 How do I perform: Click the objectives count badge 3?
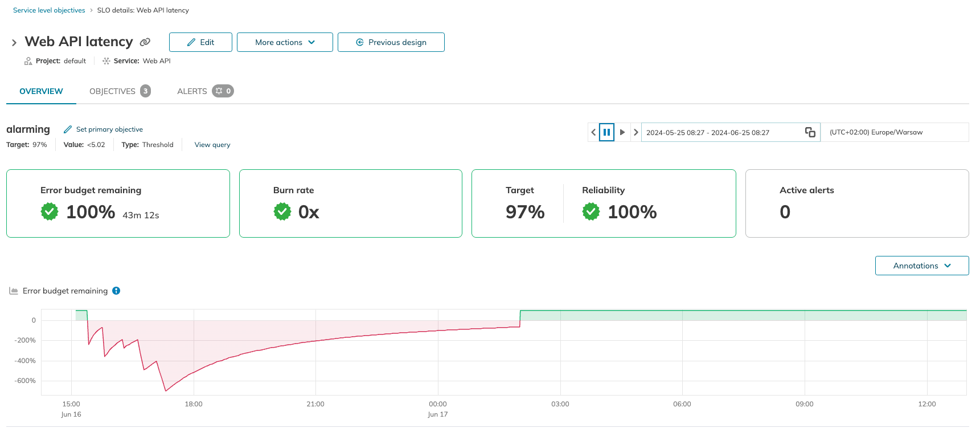[x=146, y=91]
